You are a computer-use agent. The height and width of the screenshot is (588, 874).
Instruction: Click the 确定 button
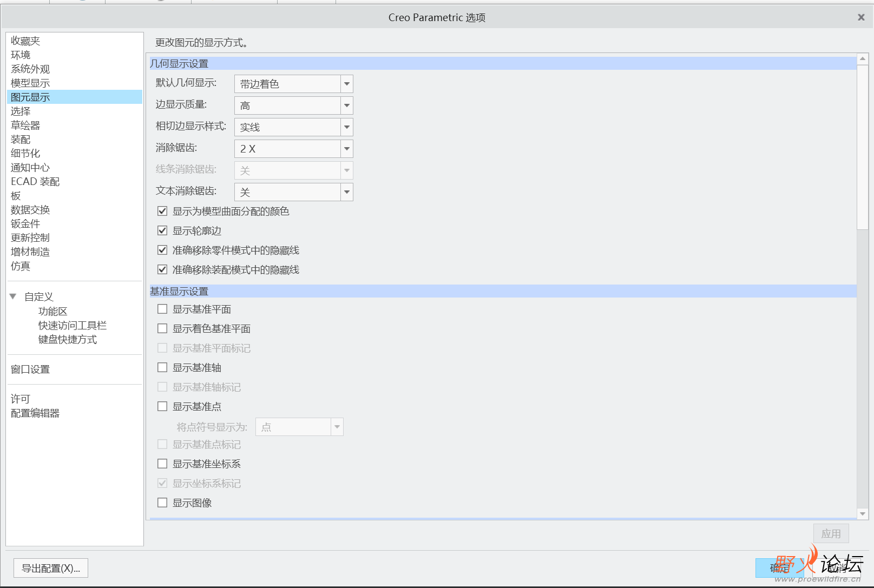click(x=780, y=568)
